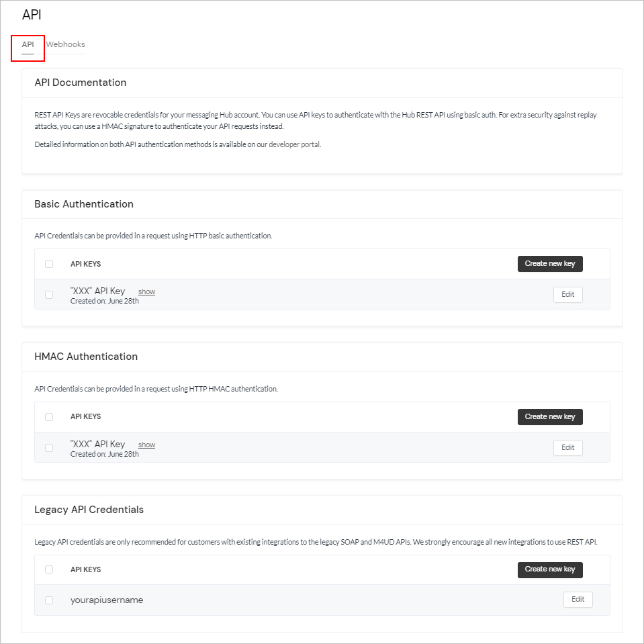The image size is (644, 644).
Task: Show the HMAC Authentication API key value
Action: click(x=146, y=444)
